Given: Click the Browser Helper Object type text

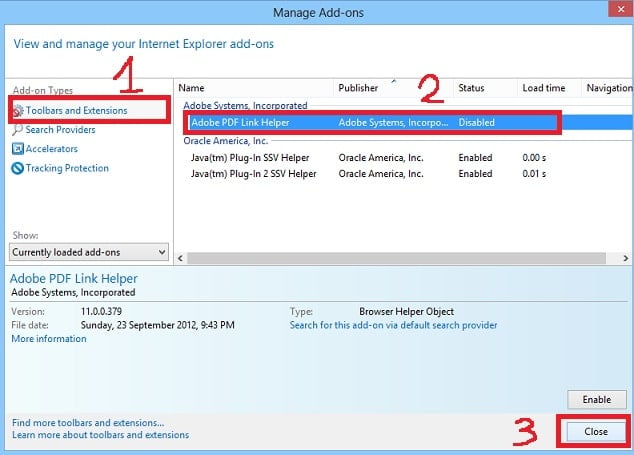Looking at the screenshot, I should click(x=406, y=311).
